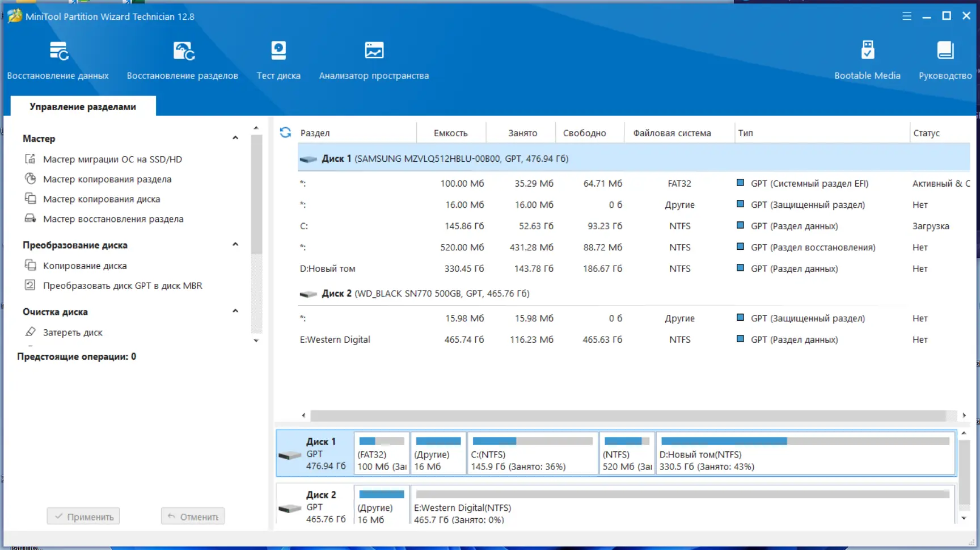This screenshot has width=980, height=550.
Task: Launch the Восстановление разделов tool
Action: coord(183,60)
